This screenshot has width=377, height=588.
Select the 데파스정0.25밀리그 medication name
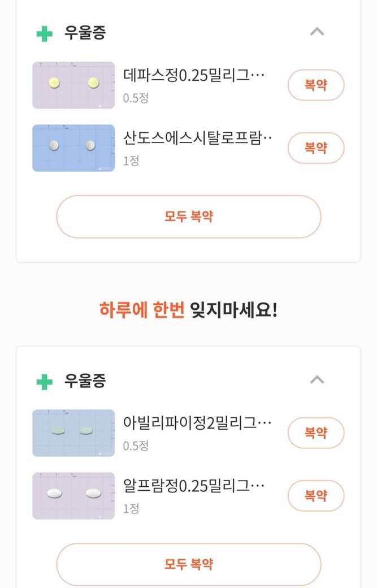[194, 76]
